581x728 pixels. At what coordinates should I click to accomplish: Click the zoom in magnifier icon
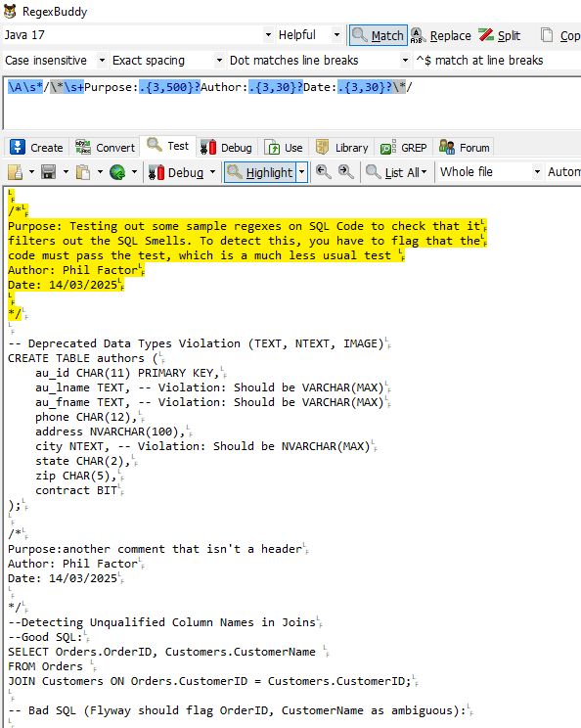tap(345, 172)
